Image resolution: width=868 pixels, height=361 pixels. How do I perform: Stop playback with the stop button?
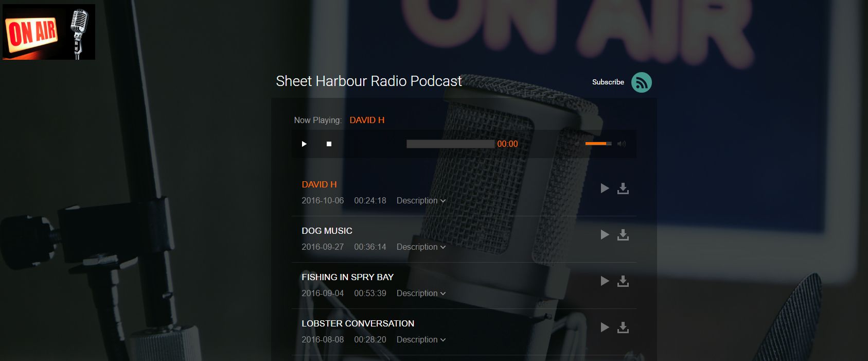pyautogui.click(x=329, y=144)
